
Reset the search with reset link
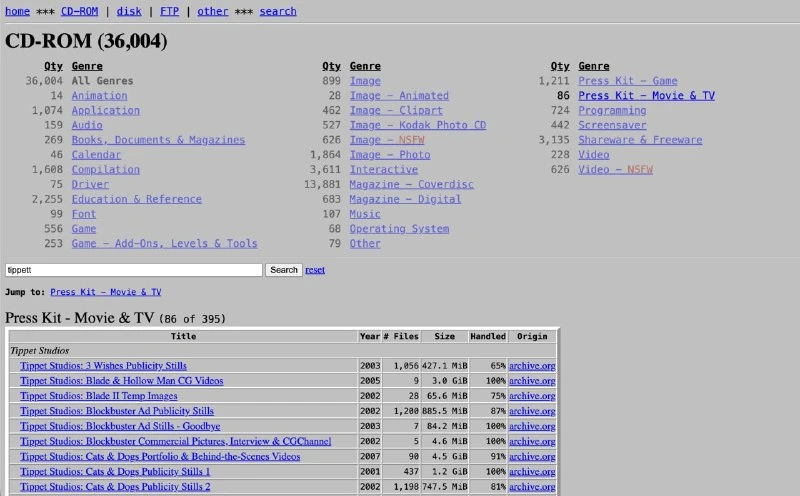pos(315,270)
